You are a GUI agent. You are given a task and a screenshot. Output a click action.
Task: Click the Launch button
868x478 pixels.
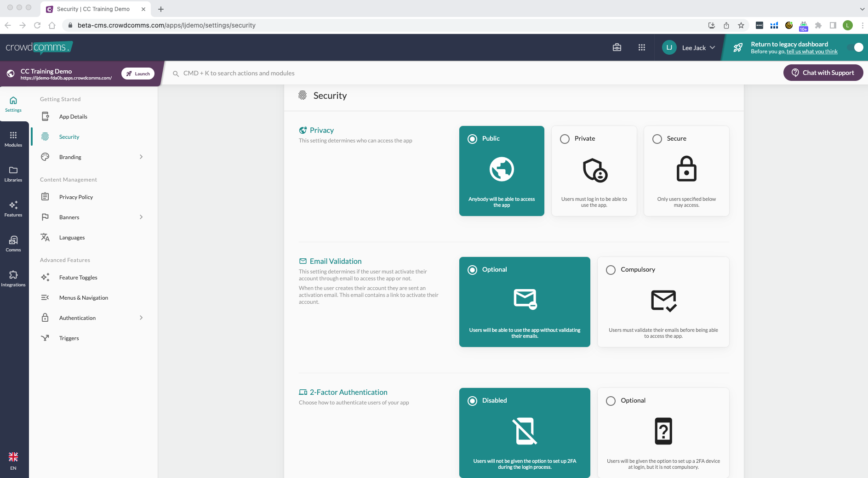pos(138,74)
